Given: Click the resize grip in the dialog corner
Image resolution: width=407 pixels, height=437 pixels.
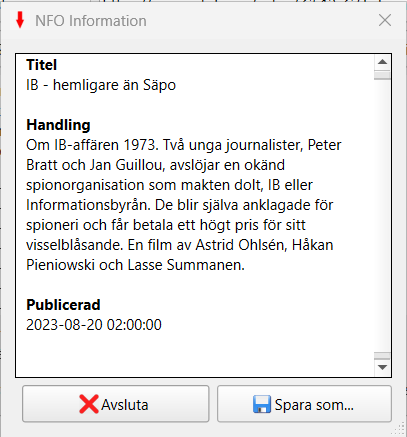Looking at the screenshot, I should pos(399,428).
